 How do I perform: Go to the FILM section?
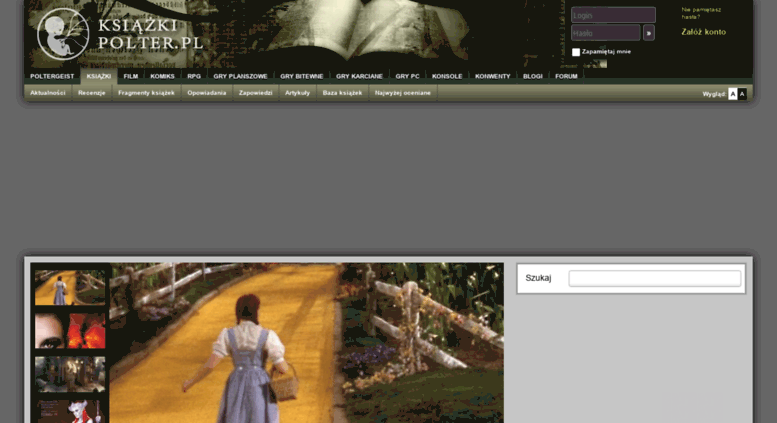point(131,76)
